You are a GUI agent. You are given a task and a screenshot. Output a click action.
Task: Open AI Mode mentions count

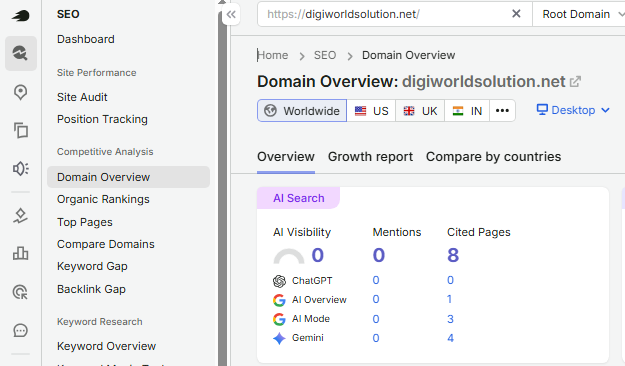(x=376, y=319)
